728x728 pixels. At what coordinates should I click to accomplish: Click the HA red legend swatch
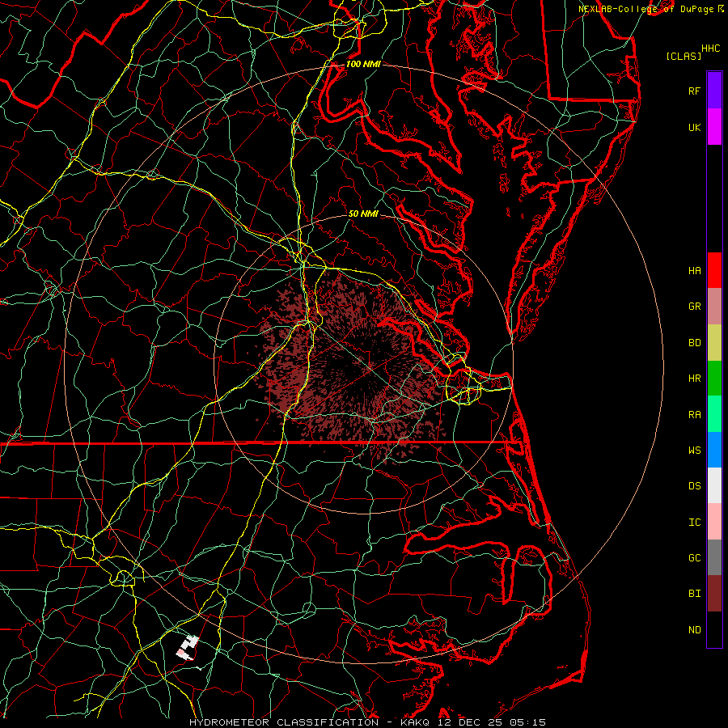click(x=714, y=270)
